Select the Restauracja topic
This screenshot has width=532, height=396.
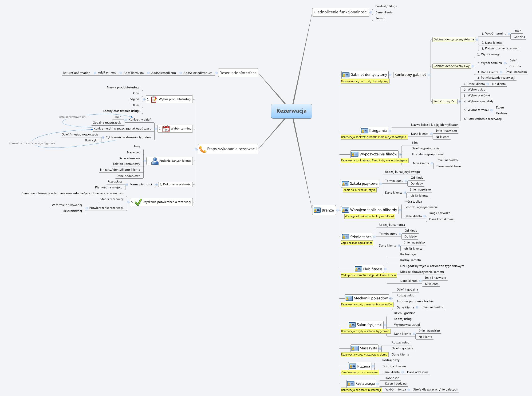pyautogui.click(x=365, y=384)
